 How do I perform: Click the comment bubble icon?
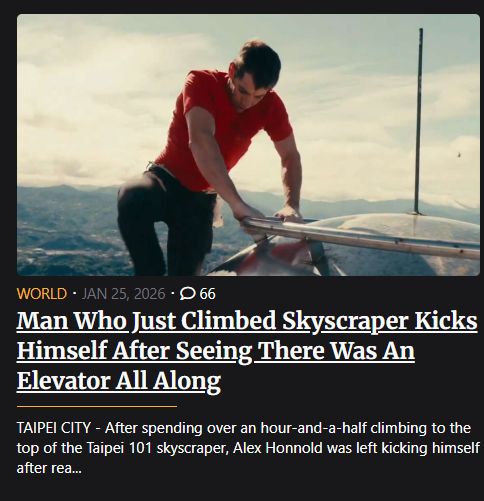pyautogui.click(x=188, y=294)
